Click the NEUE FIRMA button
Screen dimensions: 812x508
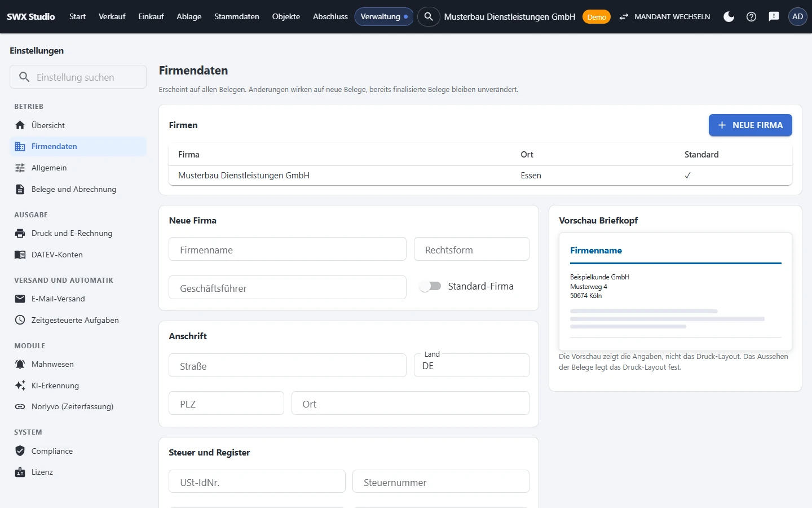pos(751,125)
